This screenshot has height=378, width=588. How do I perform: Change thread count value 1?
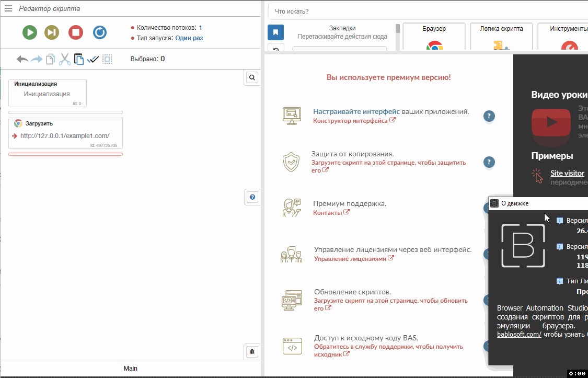click(x=200, y=28)
